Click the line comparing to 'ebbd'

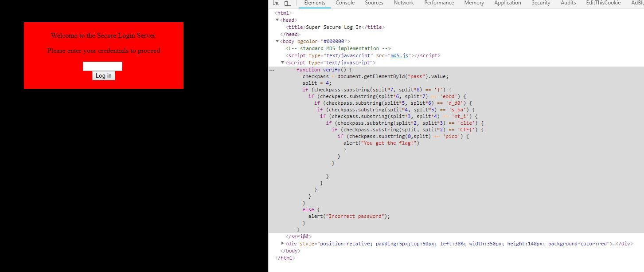coord(387,96)
